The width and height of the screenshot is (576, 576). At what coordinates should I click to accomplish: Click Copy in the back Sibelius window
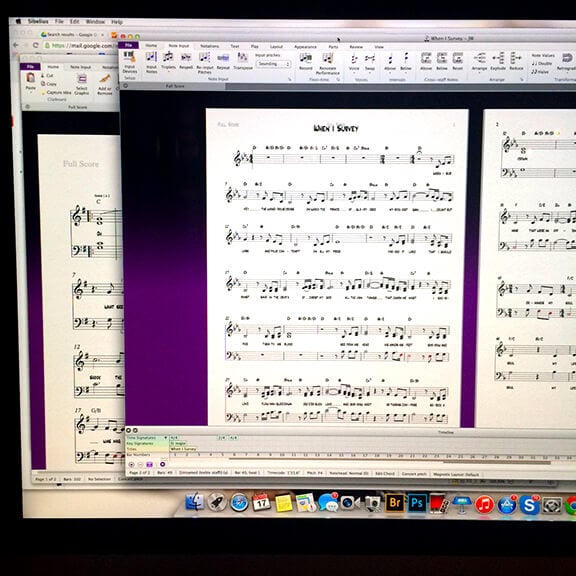[x=49, y=84]
